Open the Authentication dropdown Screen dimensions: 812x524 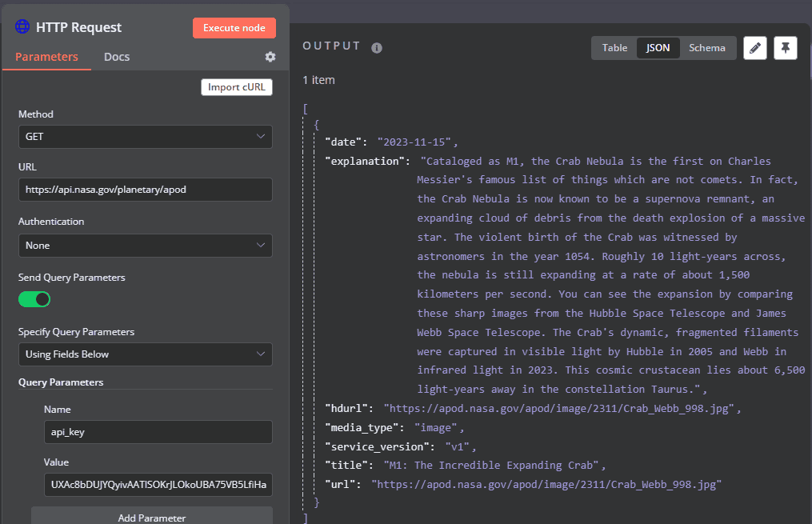click(145, 243)
